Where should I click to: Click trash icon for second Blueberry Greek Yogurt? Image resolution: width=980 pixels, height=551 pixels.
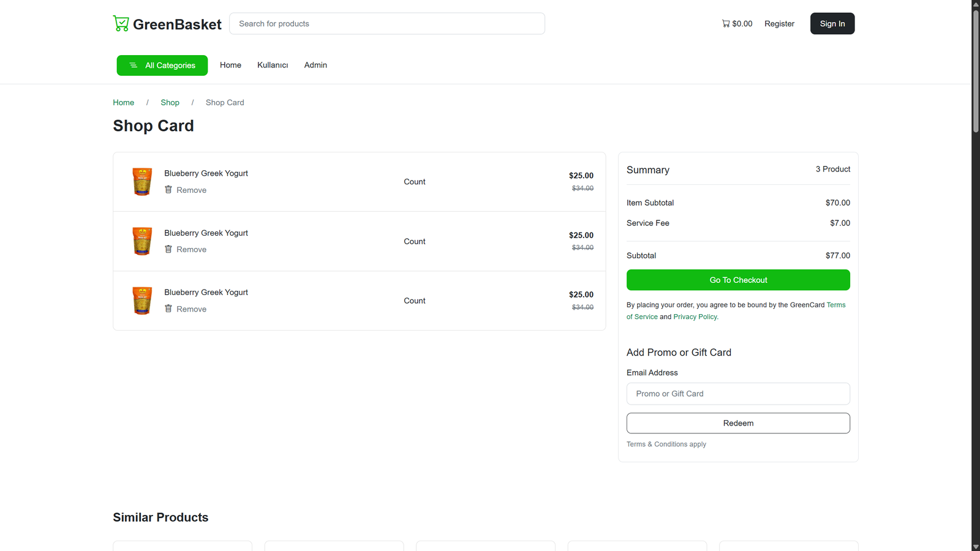point(168,249)
